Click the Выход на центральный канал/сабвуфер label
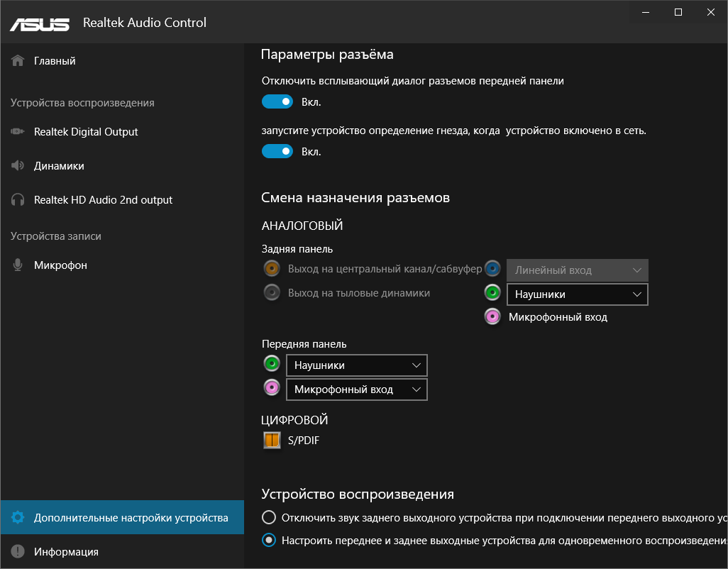This screenshot has height=569, width=728. pyautogui.click(x=385, y=269)
